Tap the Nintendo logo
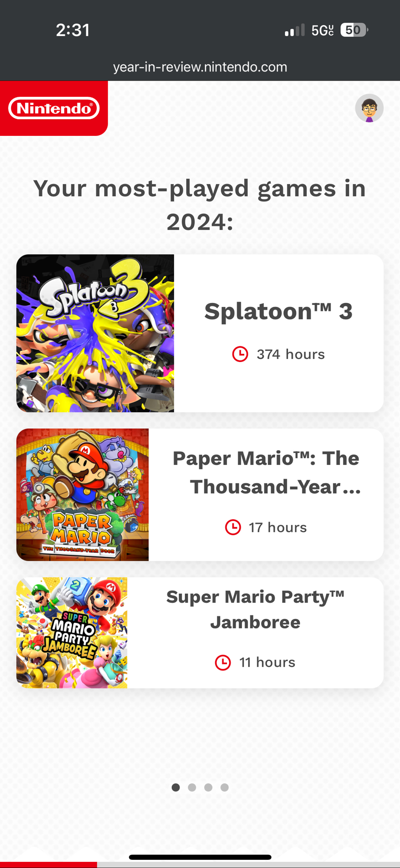This screenshot has width=400, height=868. pos(54,108)
